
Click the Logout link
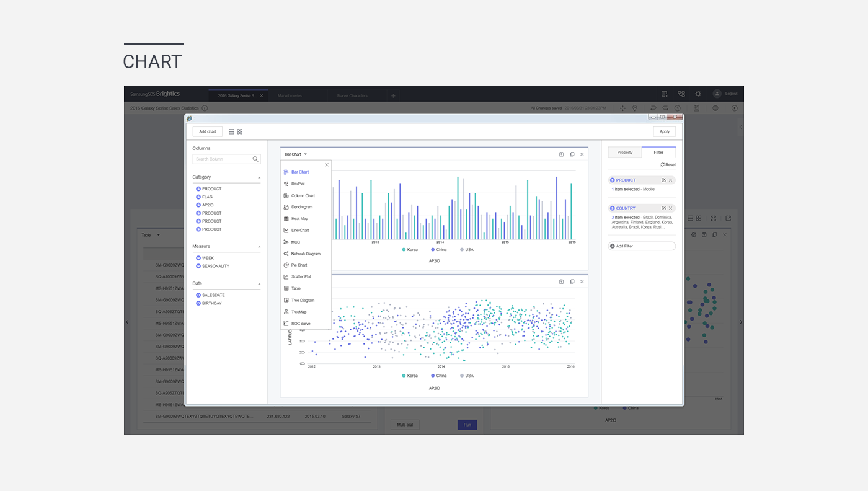(x=731, y=94)
